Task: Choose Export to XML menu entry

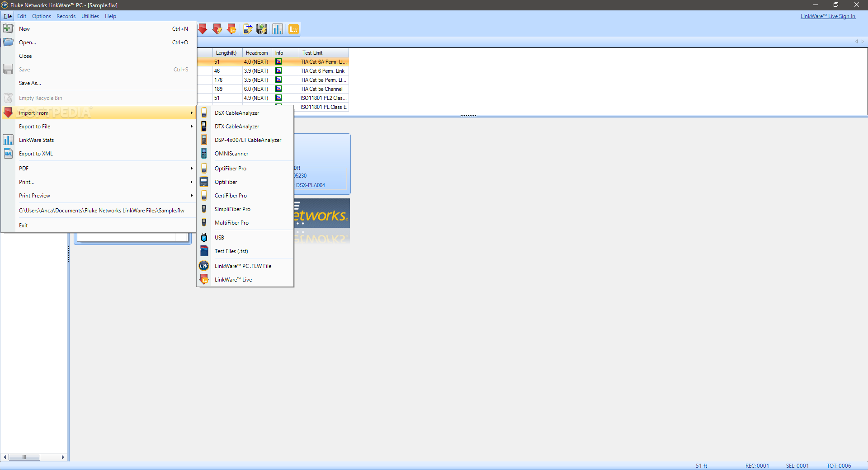Action: tap(99, 154)
